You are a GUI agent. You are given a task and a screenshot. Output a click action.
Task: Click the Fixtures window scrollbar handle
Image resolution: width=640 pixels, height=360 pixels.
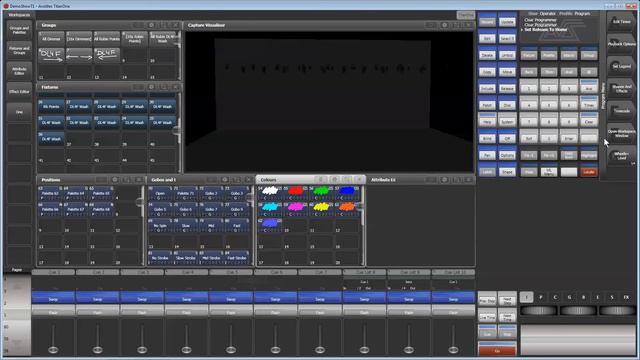tap(177, 131)
